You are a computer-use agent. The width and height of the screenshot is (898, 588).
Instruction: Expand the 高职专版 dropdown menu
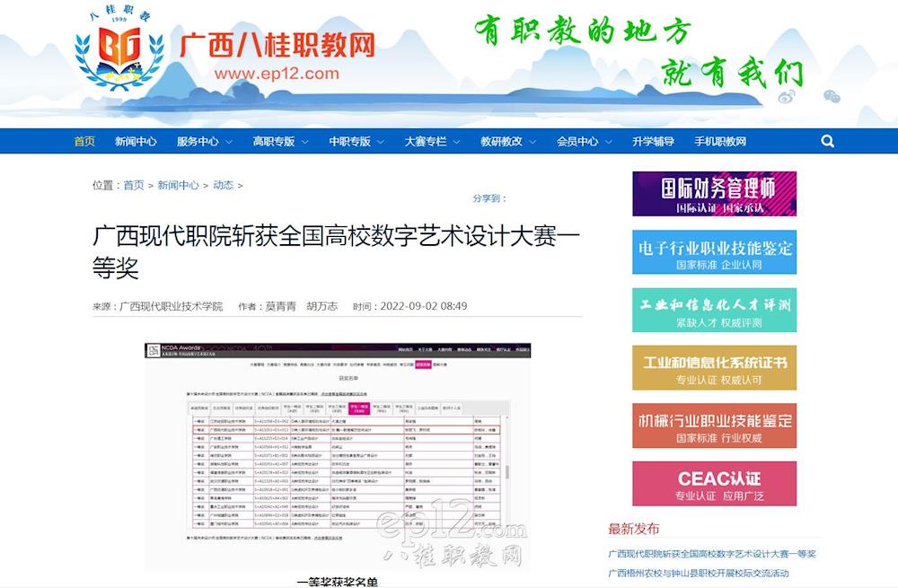(280, 141)
